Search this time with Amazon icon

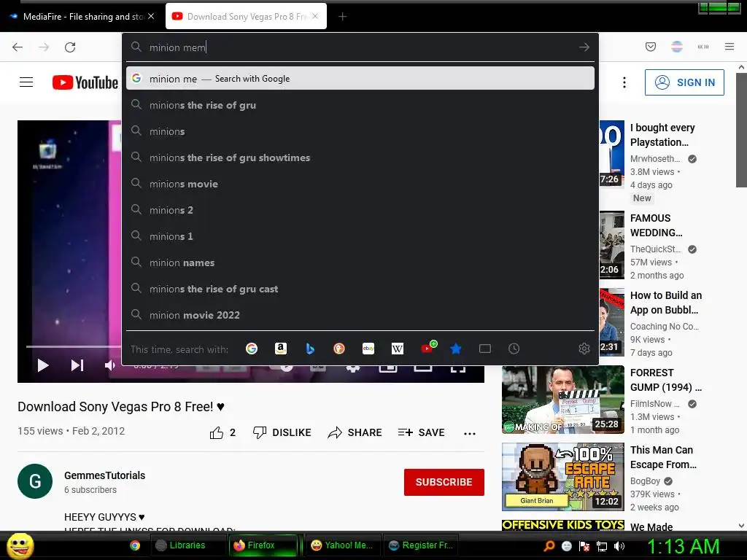point(281,349)
